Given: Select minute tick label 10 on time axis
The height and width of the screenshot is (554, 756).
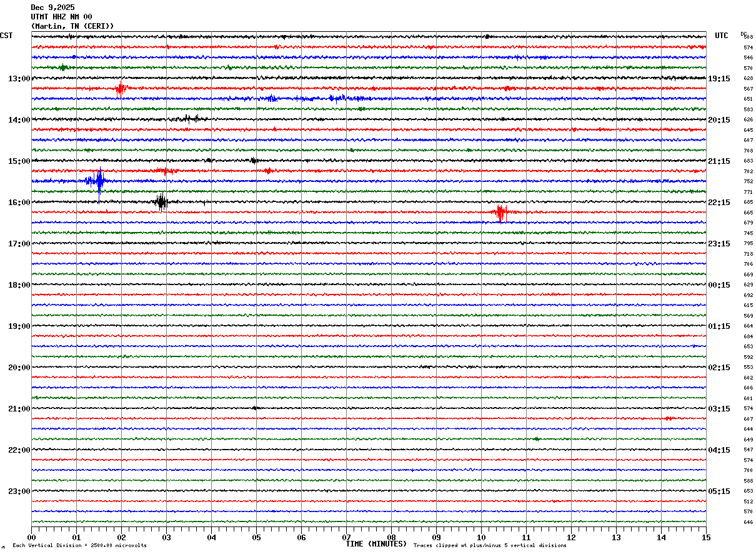Looking at the screenshot, I should tap(481, 537).
